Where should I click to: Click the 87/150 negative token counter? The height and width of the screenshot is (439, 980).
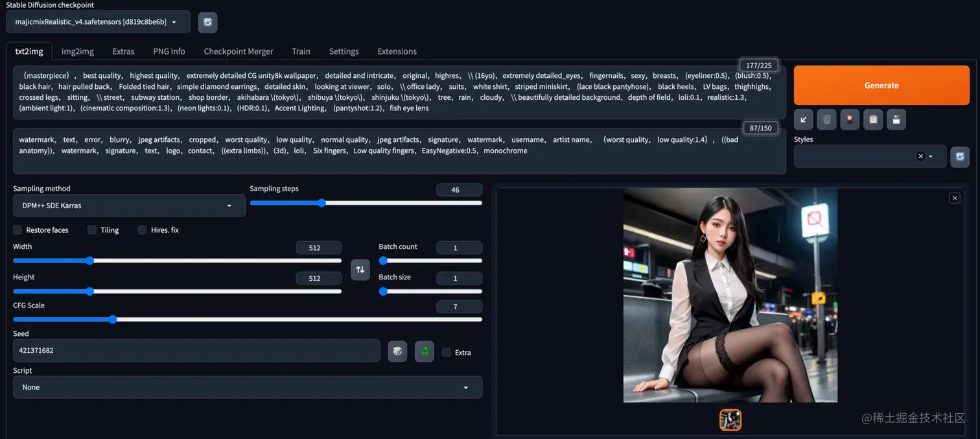pos(760,128)
